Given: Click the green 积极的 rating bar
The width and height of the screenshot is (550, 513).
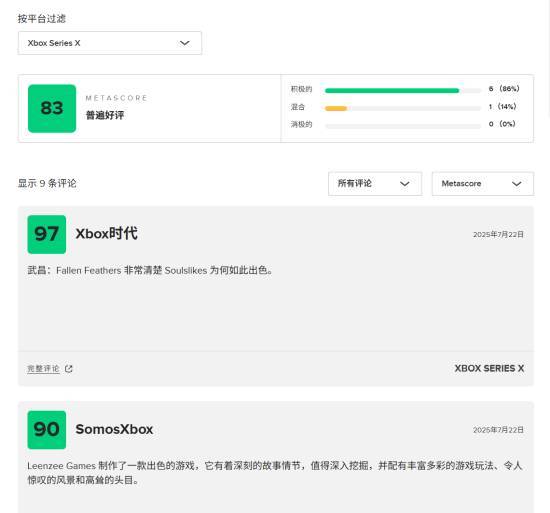Looking at the screenshot, I should tap(392, 90).
